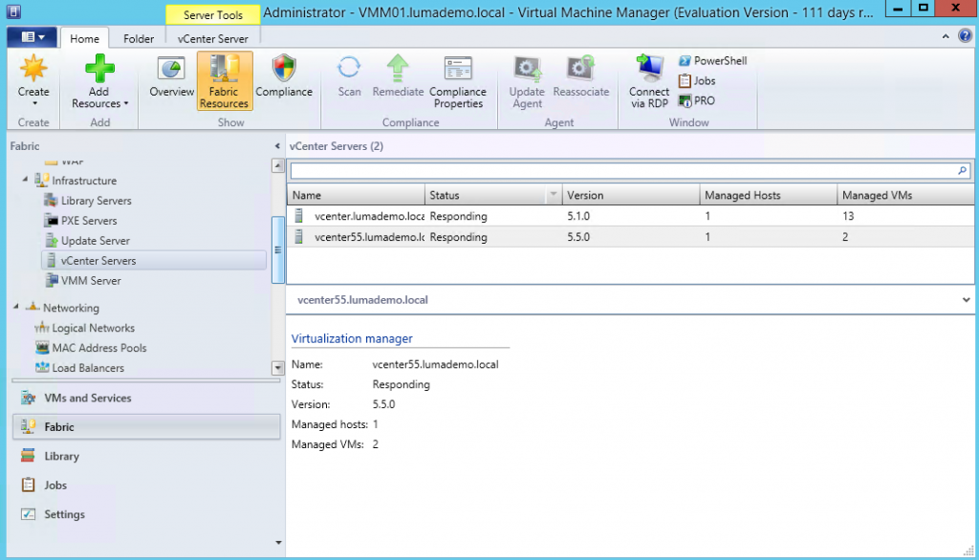Select VMM Server node
This screenshot has height=560, width=979.
pos(83,280)
